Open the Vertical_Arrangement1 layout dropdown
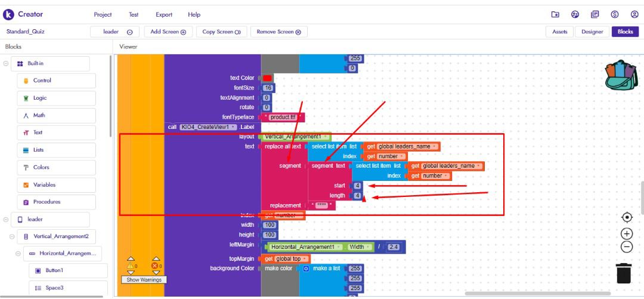 296,137
